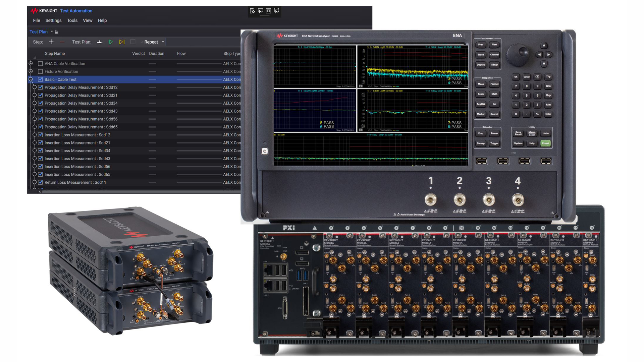Collapse the Basic - Cable Test node
The width and height of the screenshot is (644, 362).
(31, 79)
